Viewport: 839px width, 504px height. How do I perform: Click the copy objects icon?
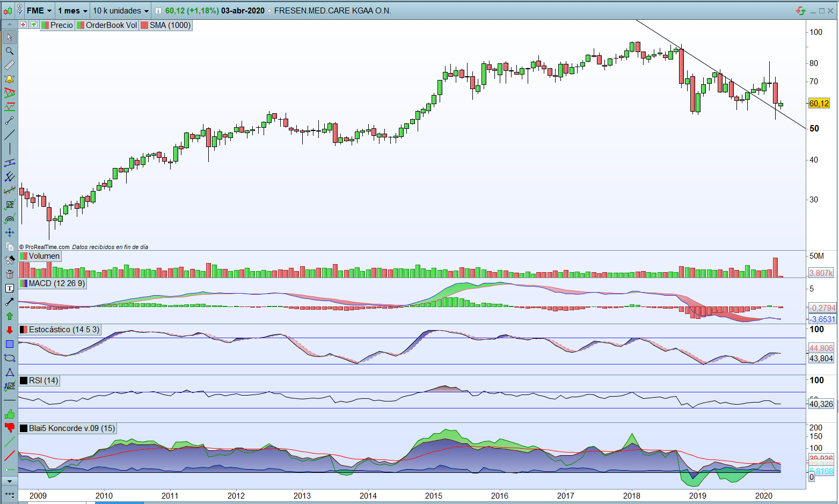click(9, 246)
